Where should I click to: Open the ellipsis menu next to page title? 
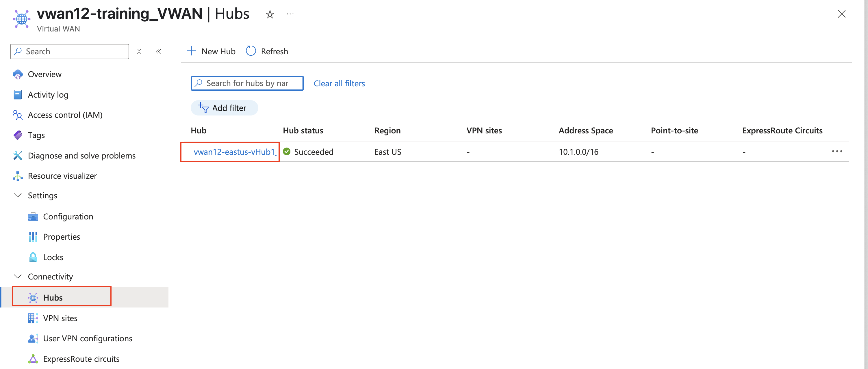(x=290, y=14)
